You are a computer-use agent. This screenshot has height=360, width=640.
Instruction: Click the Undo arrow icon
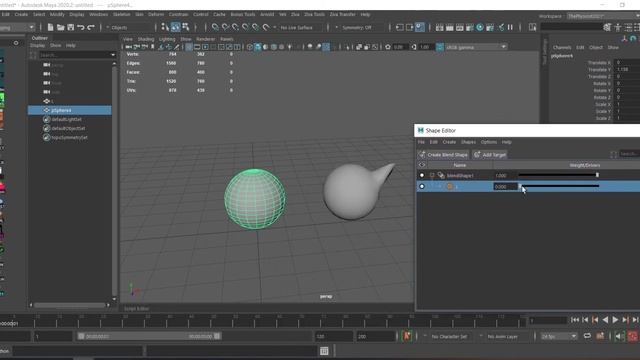click(80, 27)
